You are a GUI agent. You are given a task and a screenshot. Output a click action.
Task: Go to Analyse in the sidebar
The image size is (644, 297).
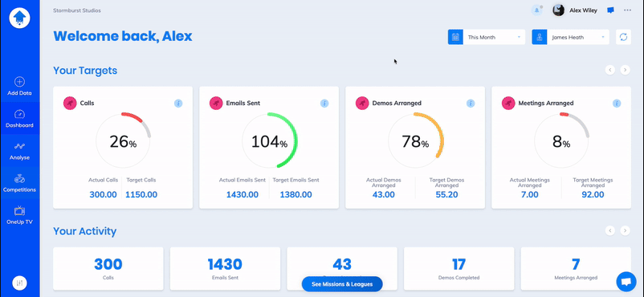coord(20,151)
